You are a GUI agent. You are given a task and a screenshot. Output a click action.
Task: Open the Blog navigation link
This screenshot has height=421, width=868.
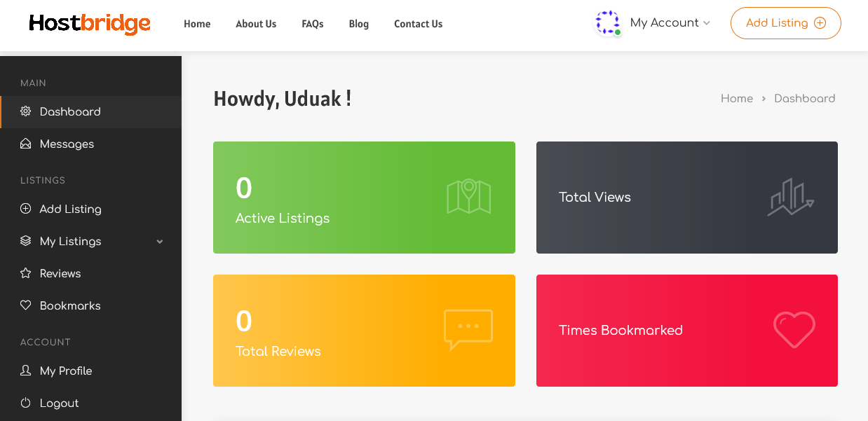359,24
